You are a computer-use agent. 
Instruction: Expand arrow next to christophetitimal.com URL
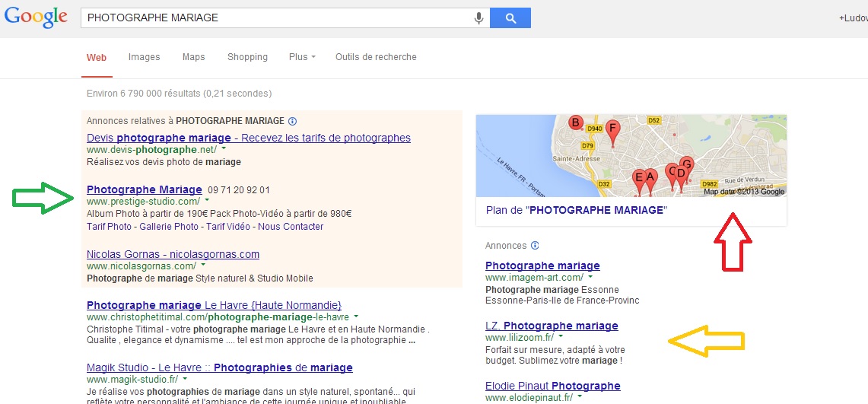pyautogui.click(x=356, y=317)
